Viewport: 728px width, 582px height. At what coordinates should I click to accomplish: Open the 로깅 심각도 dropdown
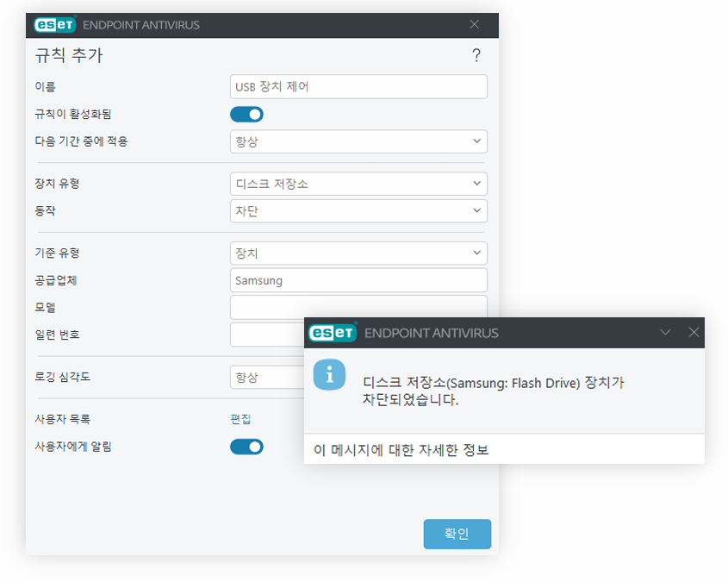tap(267, 377)
